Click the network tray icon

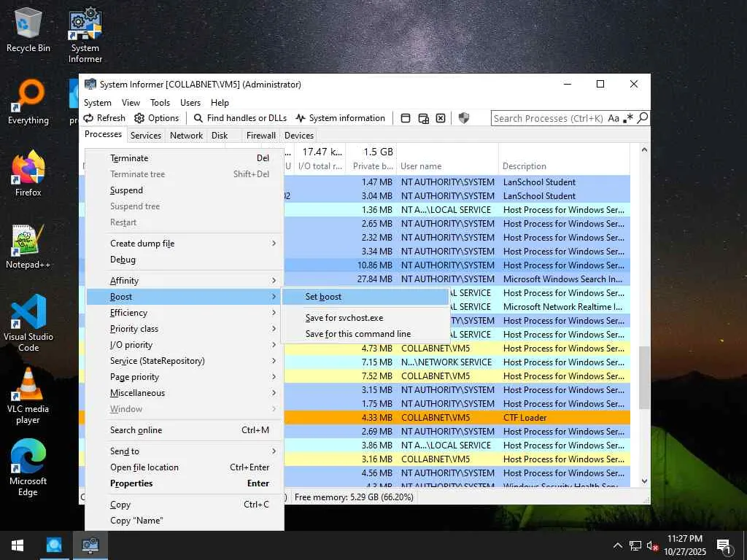tap(635, 545)
